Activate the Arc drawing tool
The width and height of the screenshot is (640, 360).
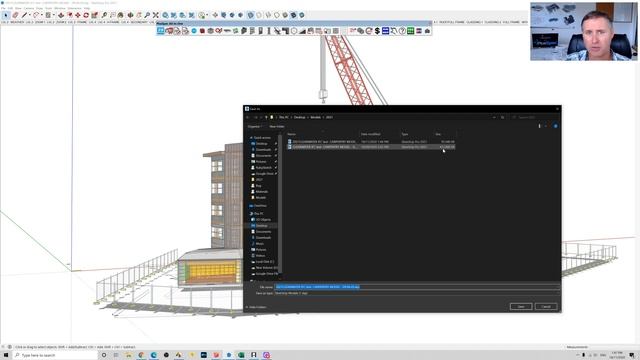[x=36, y=15]
